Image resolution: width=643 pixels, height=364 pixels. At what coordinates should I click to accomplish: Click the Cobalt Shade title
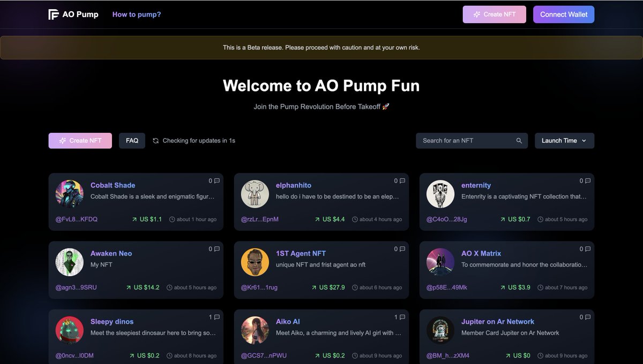(x=113, y=185)
